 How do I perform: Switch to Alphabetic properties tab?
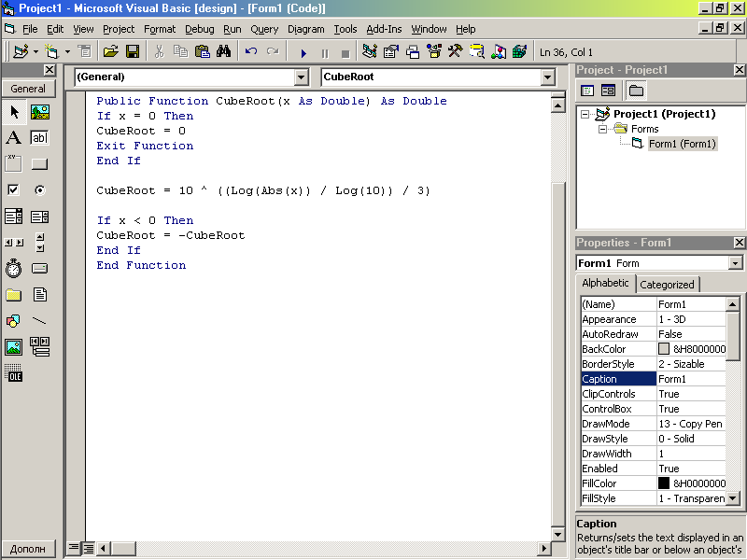(605, 283)
